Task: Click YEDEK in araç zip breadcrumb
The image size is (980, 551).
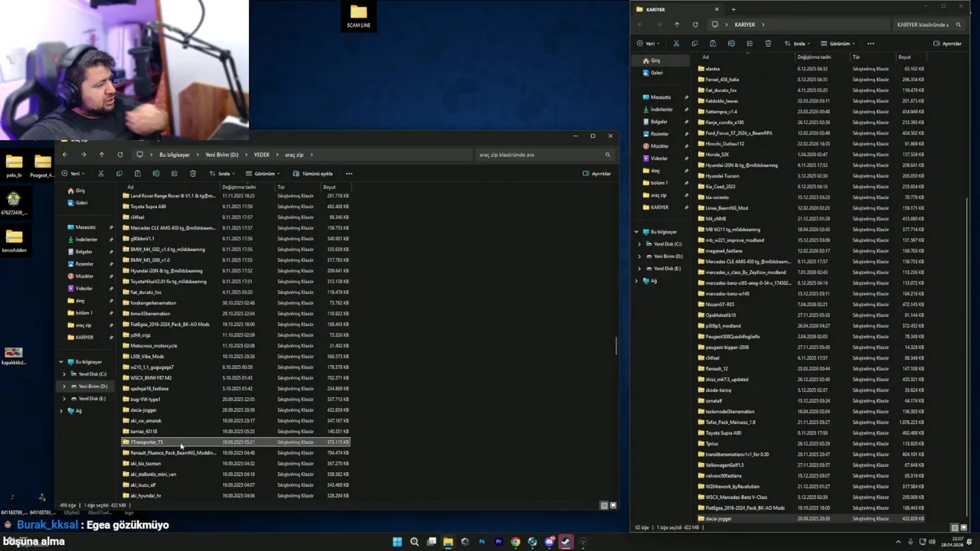Action: pos(262,155)
